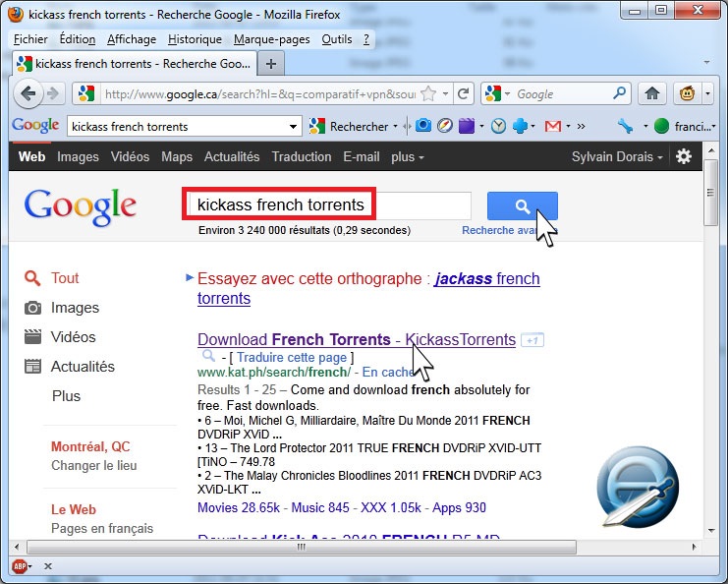Click the Forward navigation arrow

coord(53,93)
